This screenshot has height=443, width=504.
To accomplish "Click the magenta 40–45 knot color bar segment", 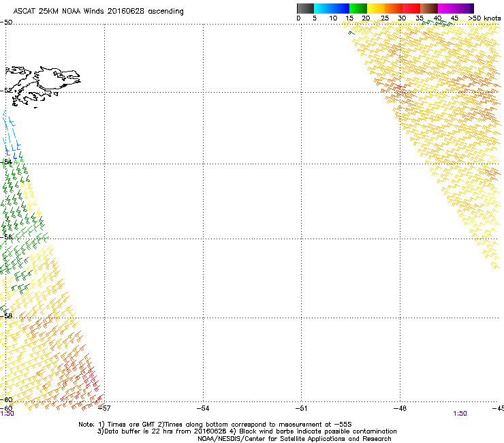I will click(447, 8).
